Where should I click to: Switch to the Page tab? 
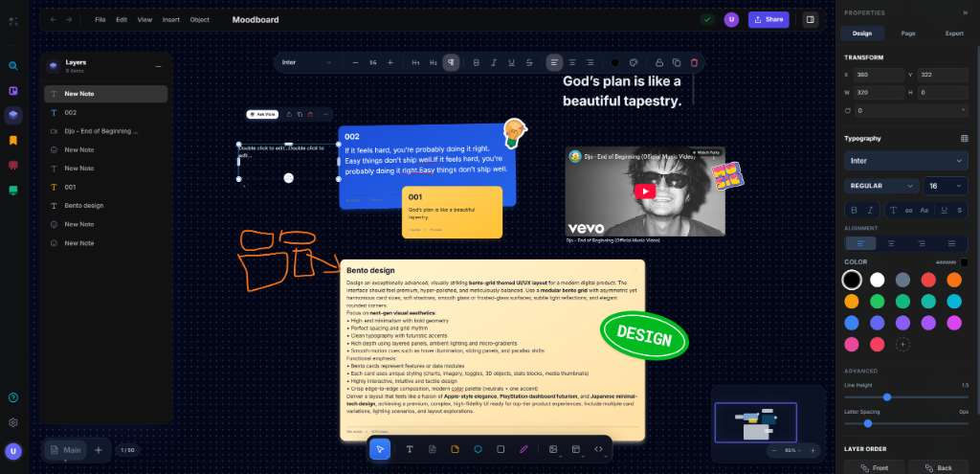908,34
